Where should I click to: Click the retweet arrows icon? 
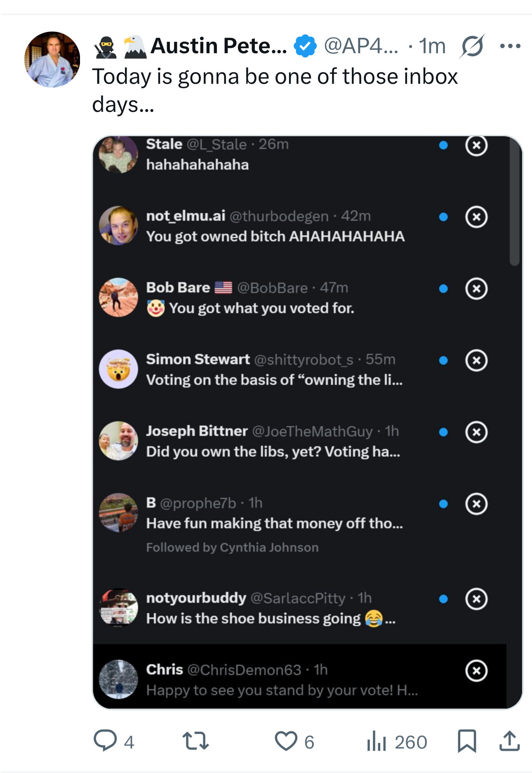pos(195,741)
